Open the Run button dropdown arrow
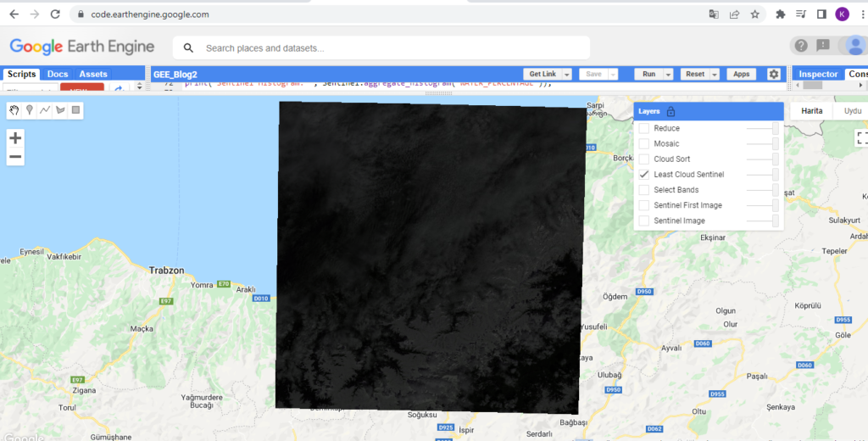This screenshot has height=441, width=868. coord(669,75)
